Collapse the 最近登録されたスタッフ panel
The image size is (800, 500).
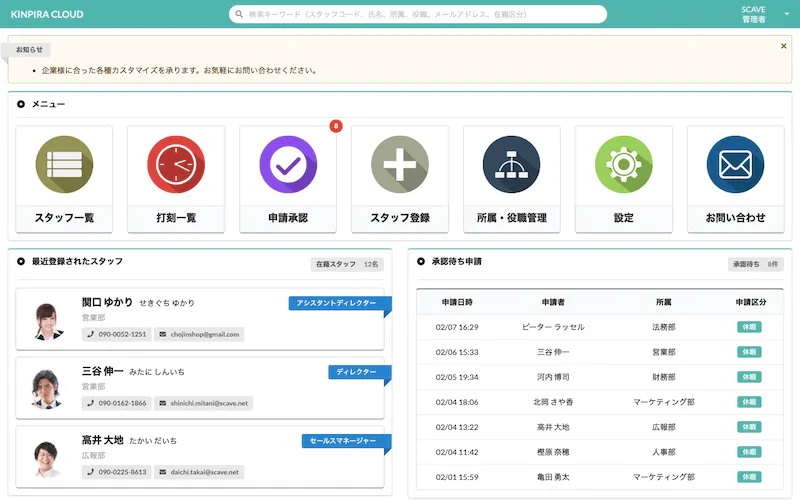coord(21,261)
